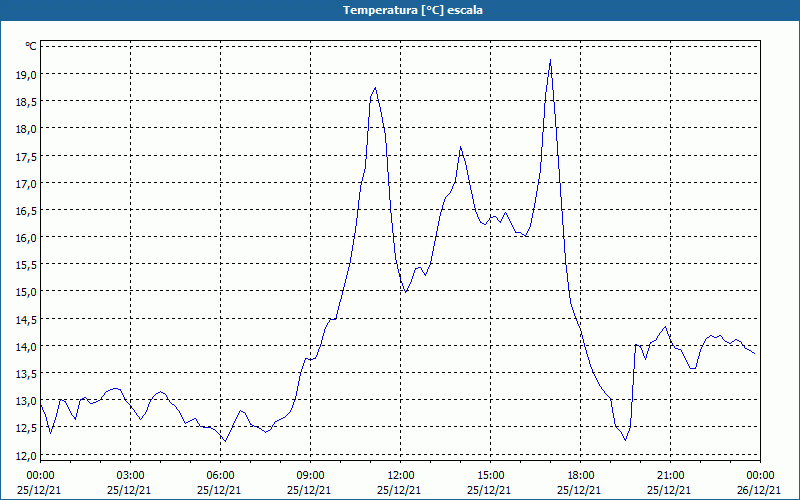Image resolution: width=800 pixels, height=500 pixels.
Task: Click the 18,0 y-axis value
Action: [27, 129]
